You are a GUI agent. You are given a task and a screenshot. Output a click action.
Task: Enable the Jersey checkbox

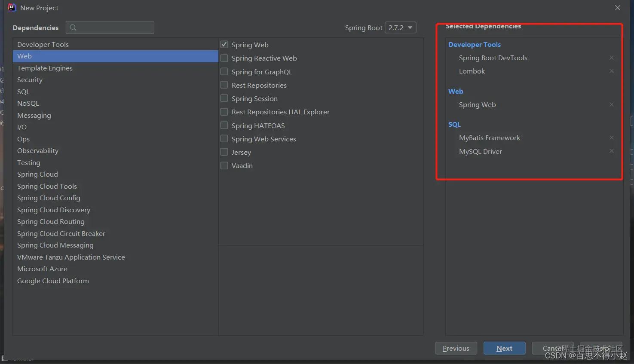224,152
